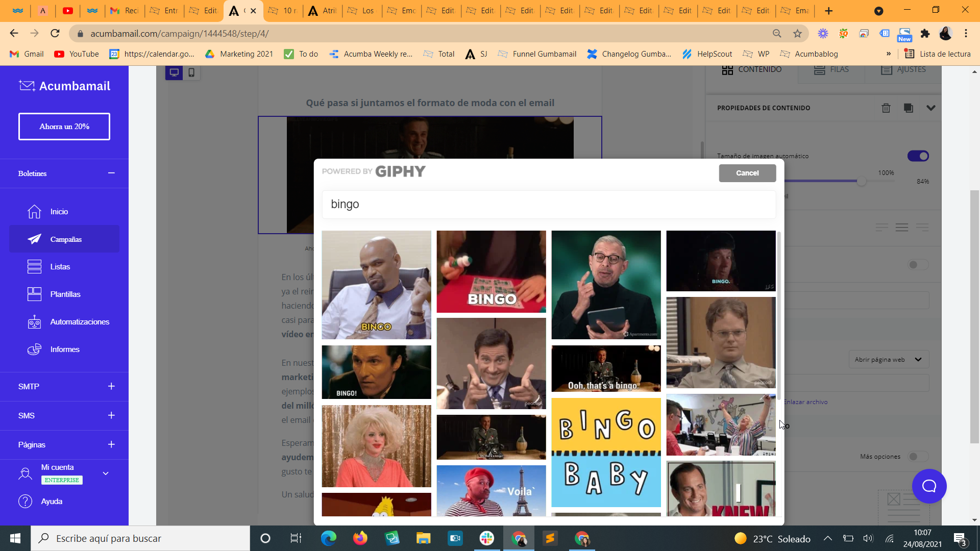This screenshot has height=551, width=980.
Task: Choose the Jeff Goldblum pointing gif
Action: [x=606, y=285]
